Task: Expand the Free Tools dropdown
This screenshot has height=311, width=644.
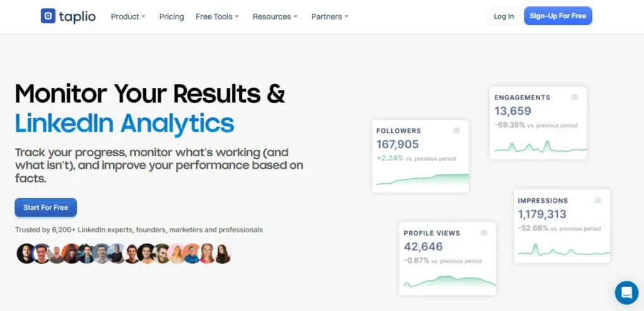Action: [x=218, y=16]
